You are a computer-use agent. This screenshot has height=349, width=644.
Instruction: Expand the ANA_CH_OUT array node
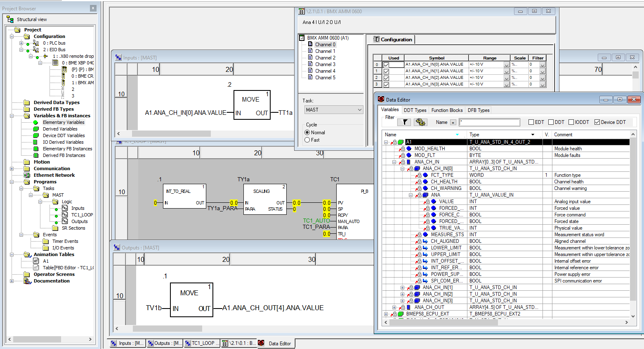[394, 307]
